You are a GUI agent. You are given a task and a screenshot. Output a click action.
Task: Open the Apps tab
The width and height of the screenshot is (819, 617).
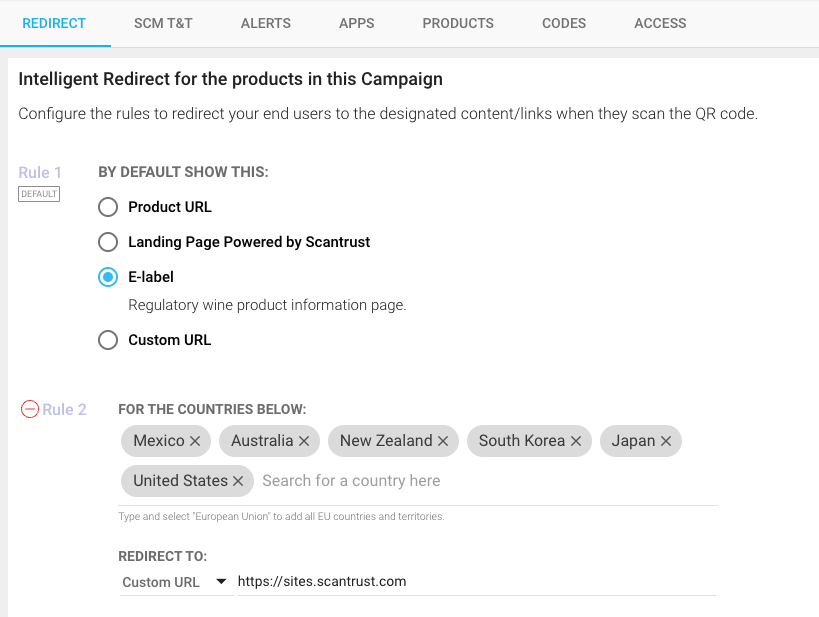tap(357, 23)
